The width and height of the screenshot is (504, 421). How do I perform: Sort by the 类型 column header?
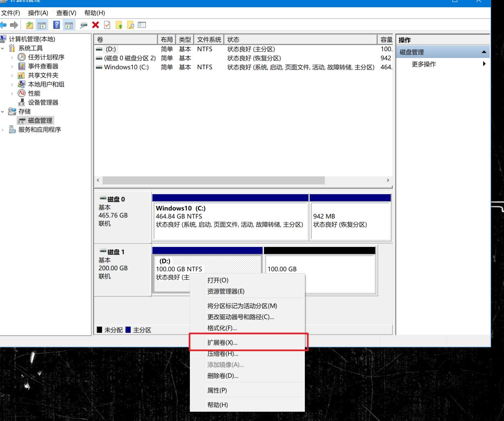pos(185,39)
